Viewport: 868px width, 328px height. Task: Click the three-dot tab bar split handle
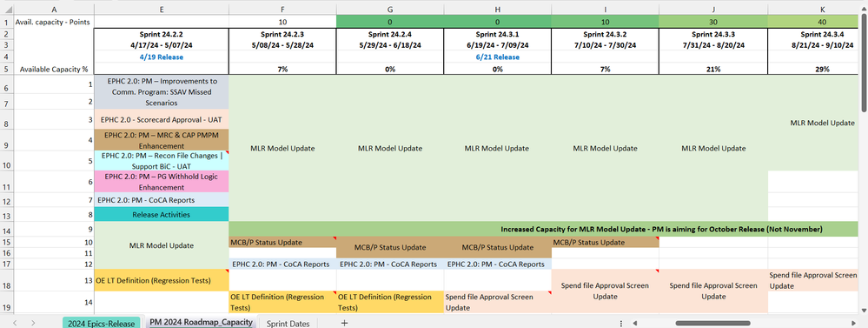click(621, 323)
